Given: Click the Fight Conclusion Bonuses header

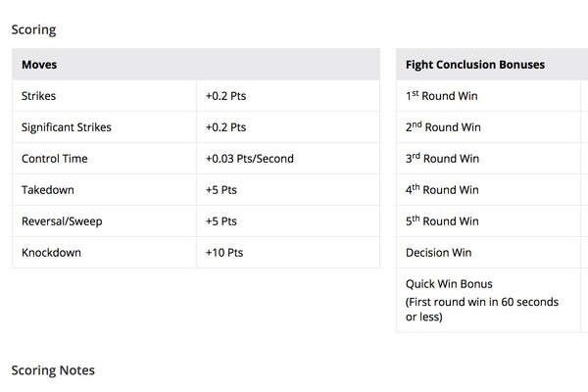Looking at the screenshot, I should [475, 65].
